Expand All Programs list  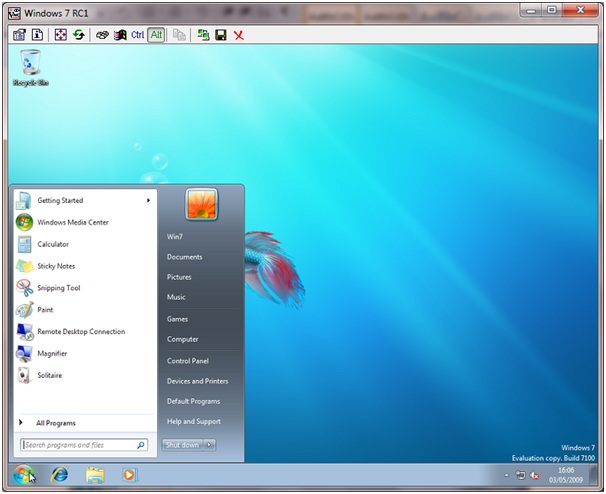point(85,423)
